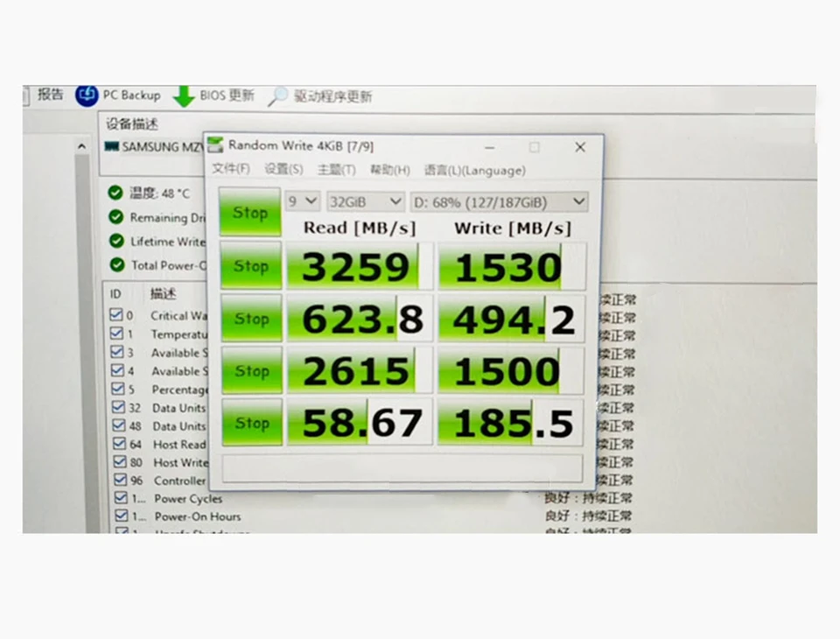Open the test count dropdown showing 9
Screen dimensions: 840x639
303,201
